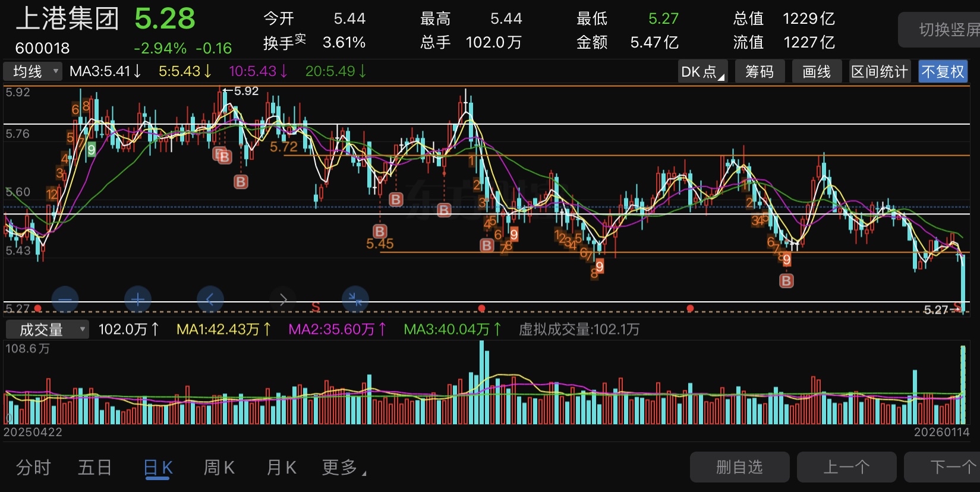Open the 成交量 indicator dropdown
This screenshot has width=980, height=492.
click(47, 329)
